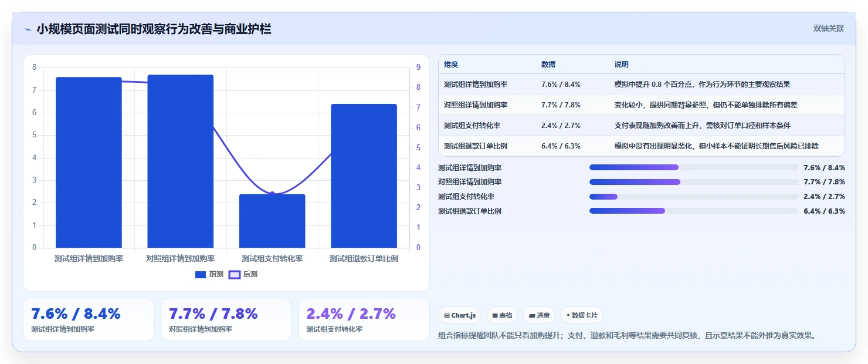Click the right-axis tick value 9

[418, 68]
